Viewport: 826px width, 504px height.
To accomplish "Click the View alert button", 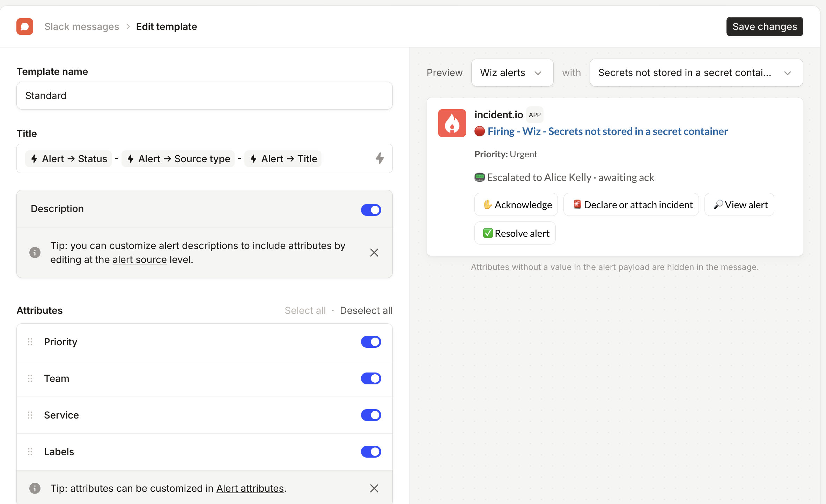I will point(739,205).
